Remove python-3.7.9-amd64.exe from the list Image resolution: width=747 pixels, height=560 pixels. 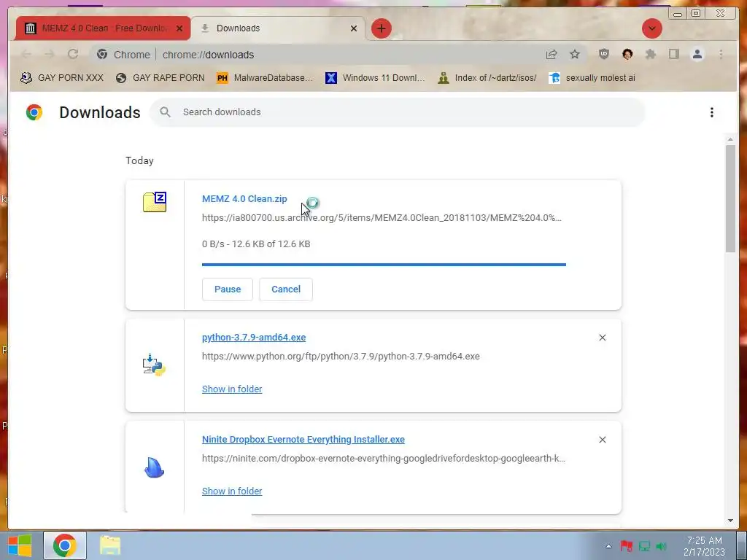point(602,338)
